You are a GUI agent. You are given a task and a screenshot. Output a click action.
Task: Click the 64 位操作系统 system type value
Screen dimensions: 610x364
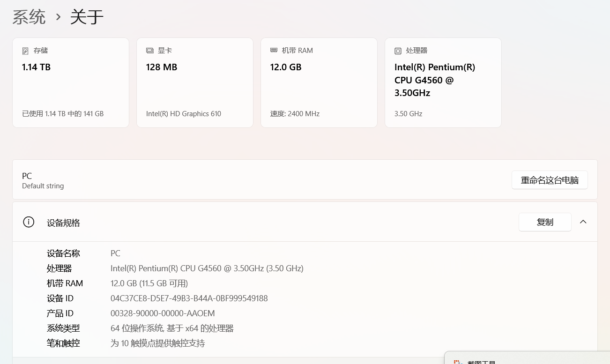172,328
